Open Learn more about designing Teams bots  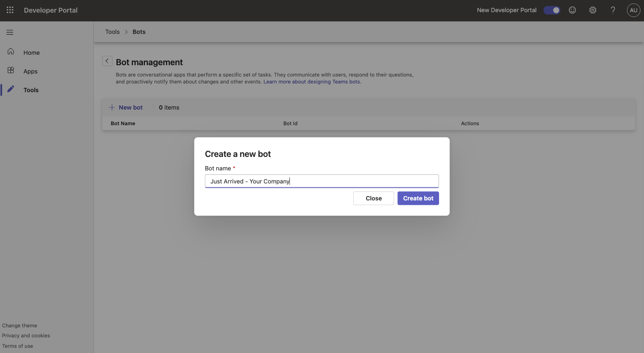312,82
